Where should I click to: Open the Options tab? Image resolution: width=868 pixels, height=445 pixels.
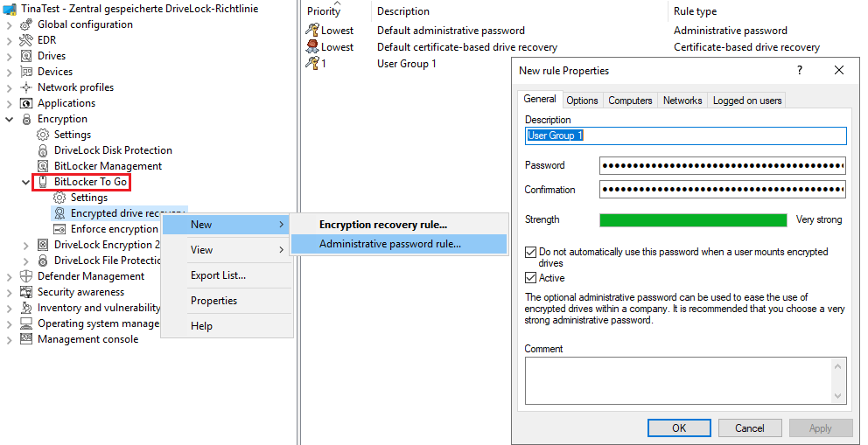582,100
